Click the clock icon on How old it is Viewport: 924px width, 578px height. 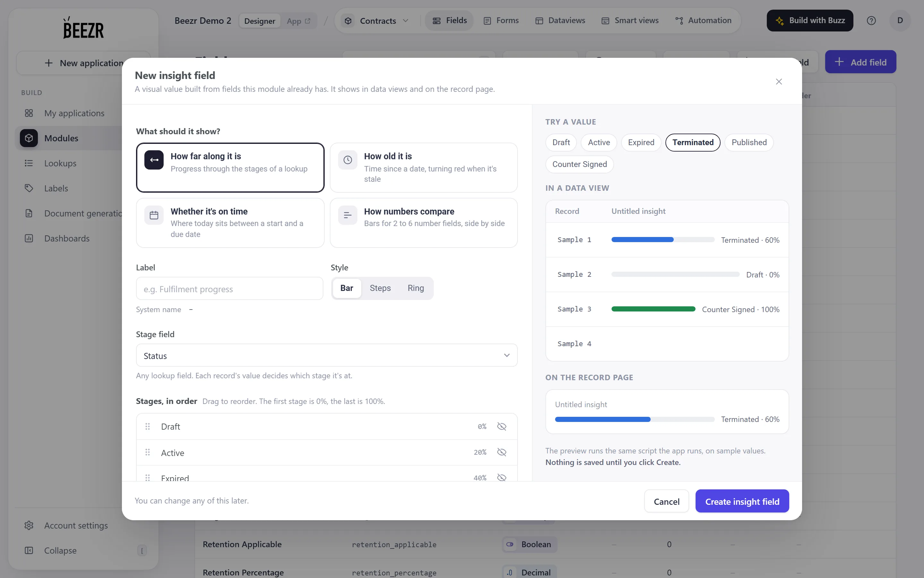(x=347, y=160)
